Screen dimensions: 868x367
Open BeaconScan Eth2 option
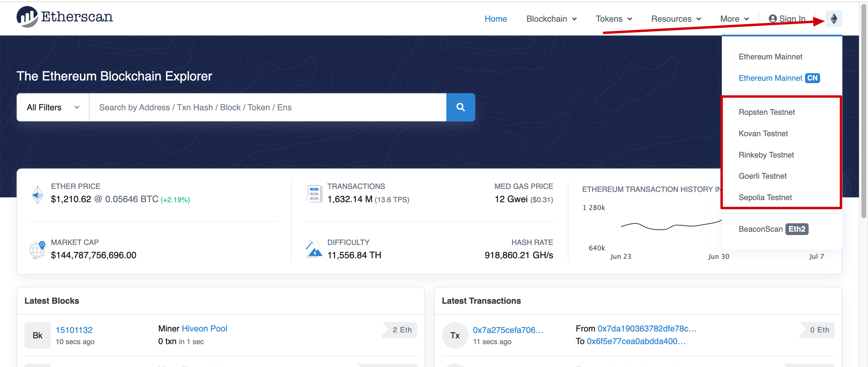coord(773,229)
